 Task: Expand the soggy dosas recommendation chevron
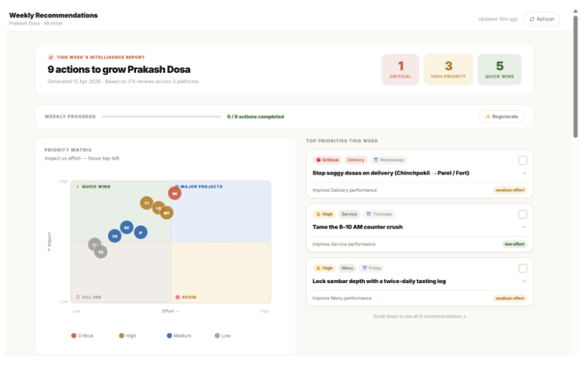[524, 173]
